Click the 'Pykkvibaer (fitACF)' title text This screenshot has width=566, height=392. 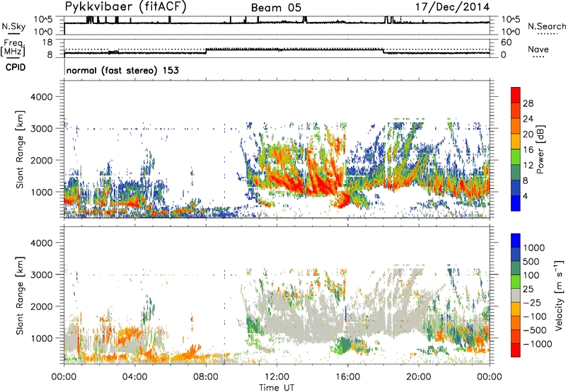[126, 7]
